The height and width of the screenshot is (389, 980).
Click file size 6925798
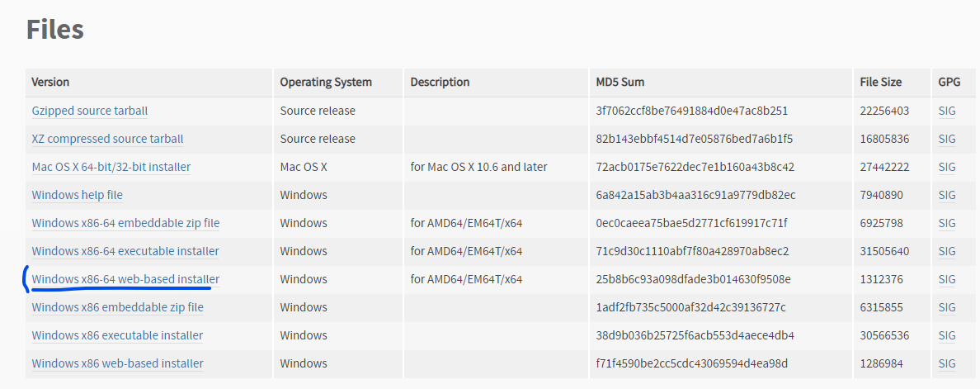tap(882, 223)
